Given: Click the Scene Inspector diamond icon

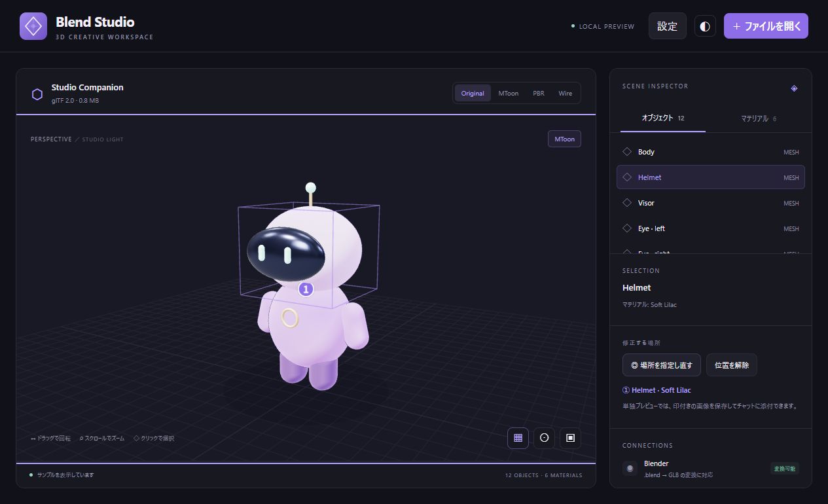Looking at the screenshot, I should [x=794, y=88].
